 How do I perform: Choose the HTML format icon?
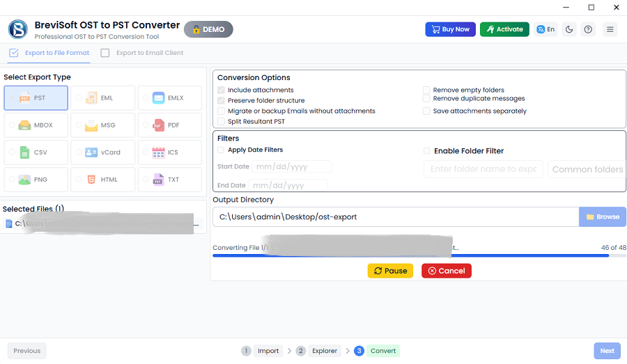click(91, 180)
